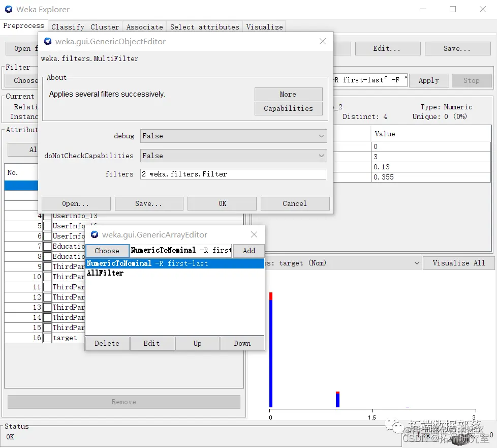Expand the debug dropdown
The width and height of the screenshot is (497, 448).
(x=233, y=136)
